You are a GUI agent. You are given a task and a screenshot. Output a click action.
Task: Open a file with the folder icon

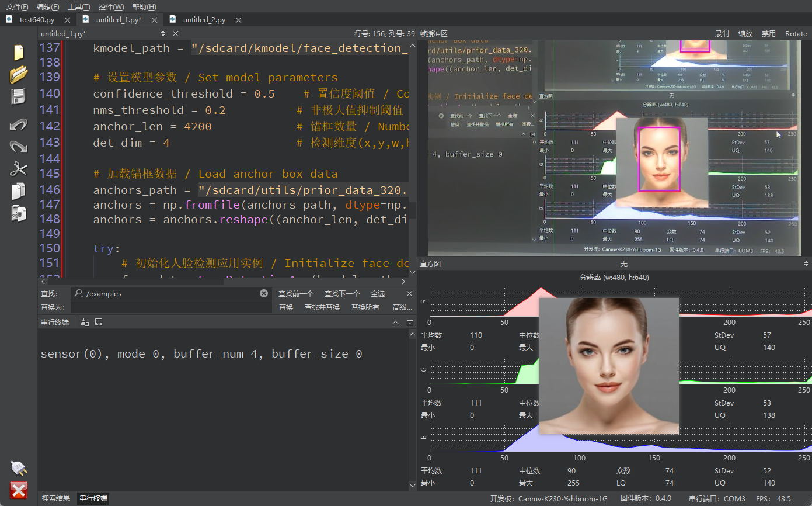pyautogui.click(x=19, y=75)
